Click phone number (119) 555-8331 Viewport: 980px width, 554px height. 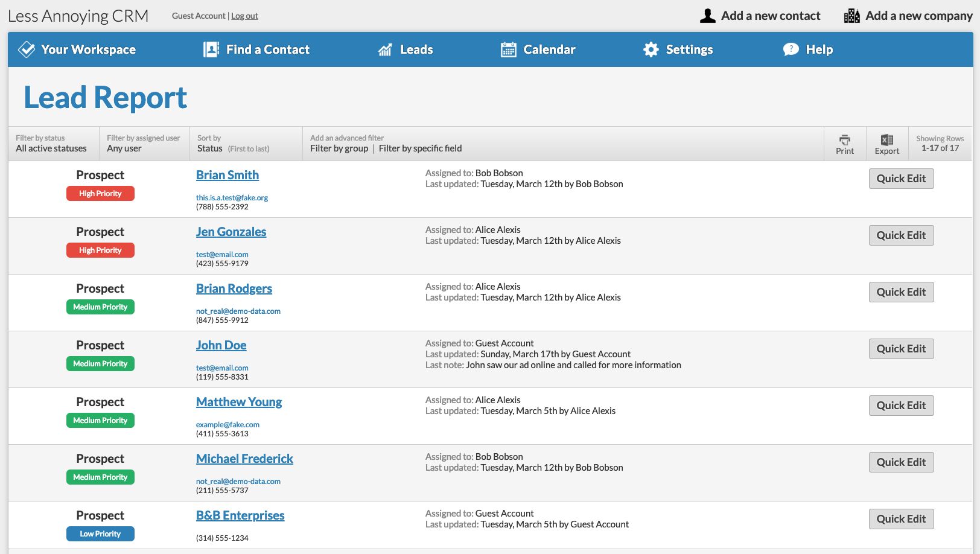coord(222,377)
